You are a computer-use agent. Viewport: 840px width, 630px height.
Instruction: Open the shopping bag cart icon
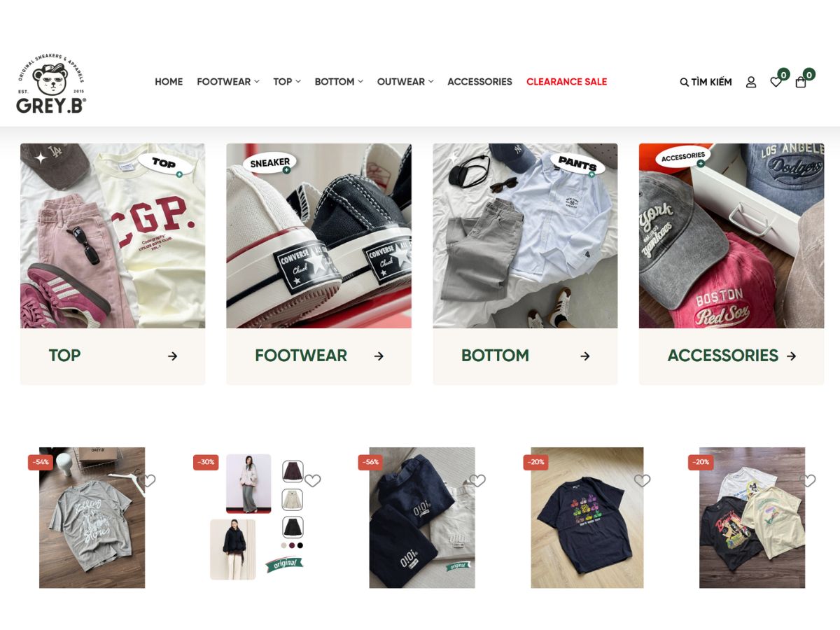pyautogui.click(x=801, y=82)
